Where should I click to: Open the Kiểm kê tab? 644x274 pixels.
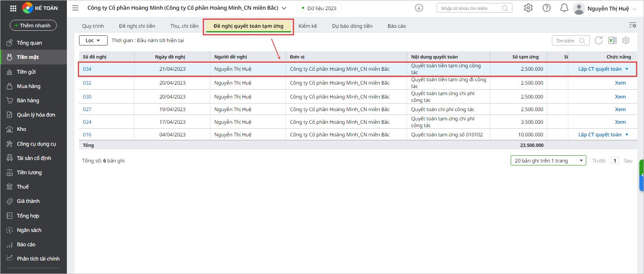click(x=307, y=26)
